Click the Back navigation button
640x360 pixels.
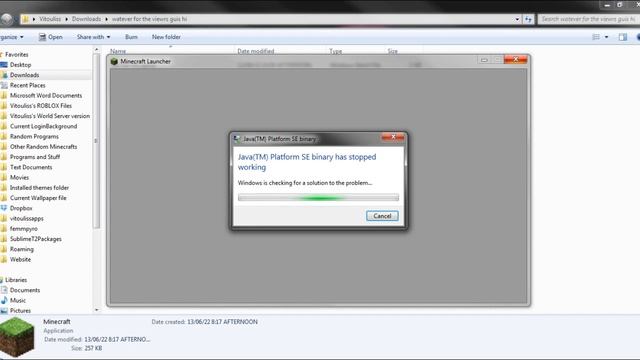click(6, 19)
